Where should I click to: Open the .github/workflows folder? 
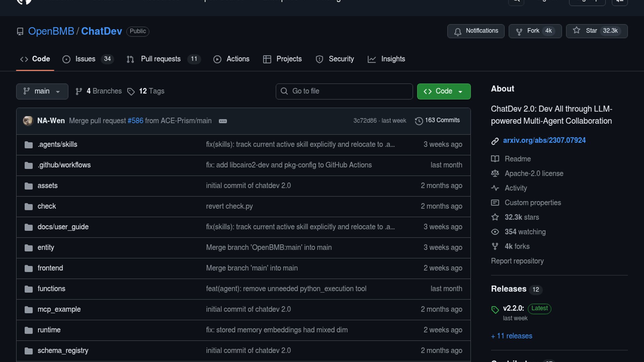pos(64,165)
